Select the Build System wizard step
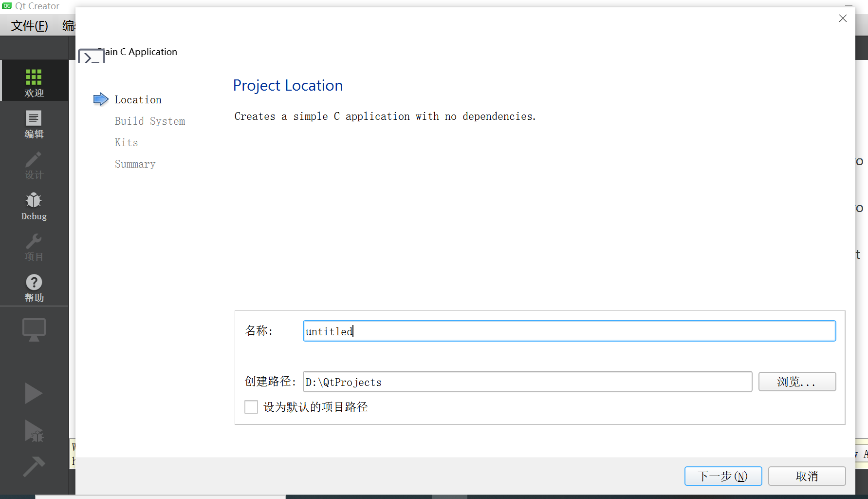Screen dimensions: 868x499 pos(150,121)
